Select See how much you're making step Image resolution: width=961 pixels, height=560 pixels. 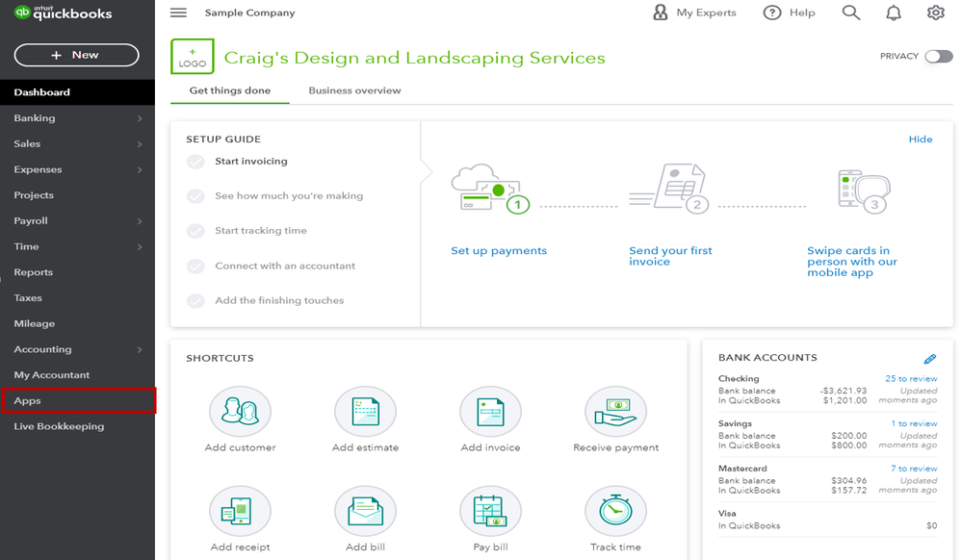pyautogui.click(x=274, y=196)
